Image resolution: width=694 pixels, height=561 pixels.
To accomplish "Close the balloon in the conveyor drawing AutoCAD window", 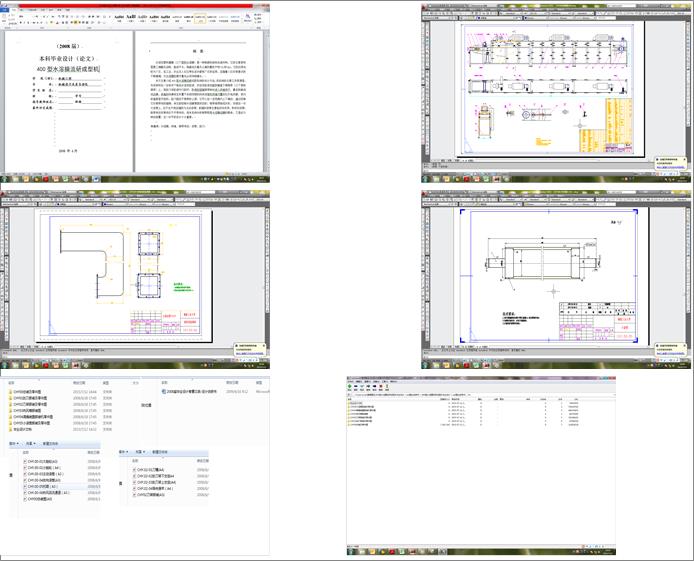I will [x=685, y=159].
